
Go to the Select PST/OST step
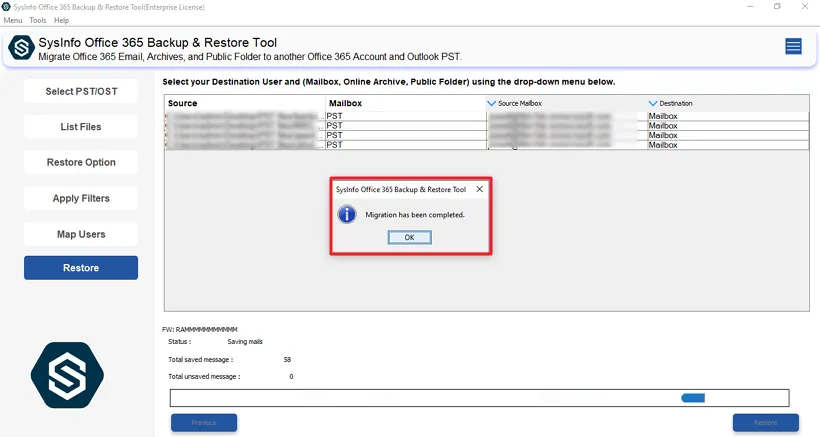[x=81, y=91]
